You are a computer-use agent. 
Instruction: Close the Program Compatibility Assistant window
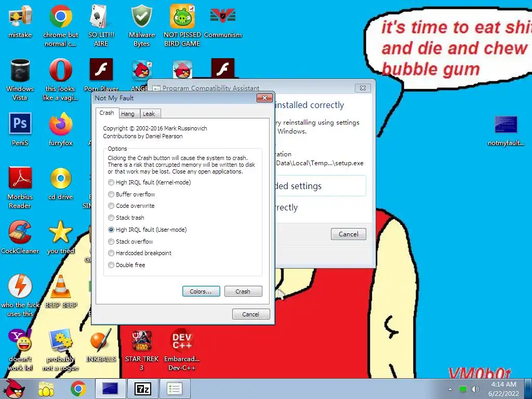[363, 88]
